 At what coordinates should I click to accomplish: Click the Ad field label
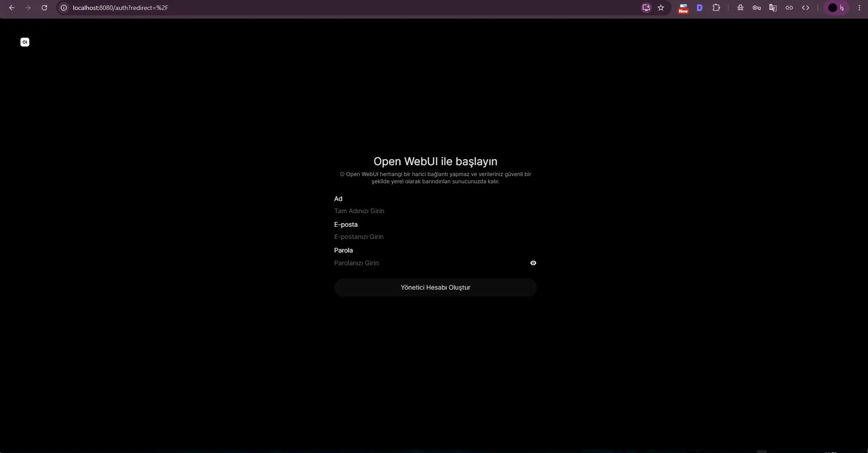[338, 199]
